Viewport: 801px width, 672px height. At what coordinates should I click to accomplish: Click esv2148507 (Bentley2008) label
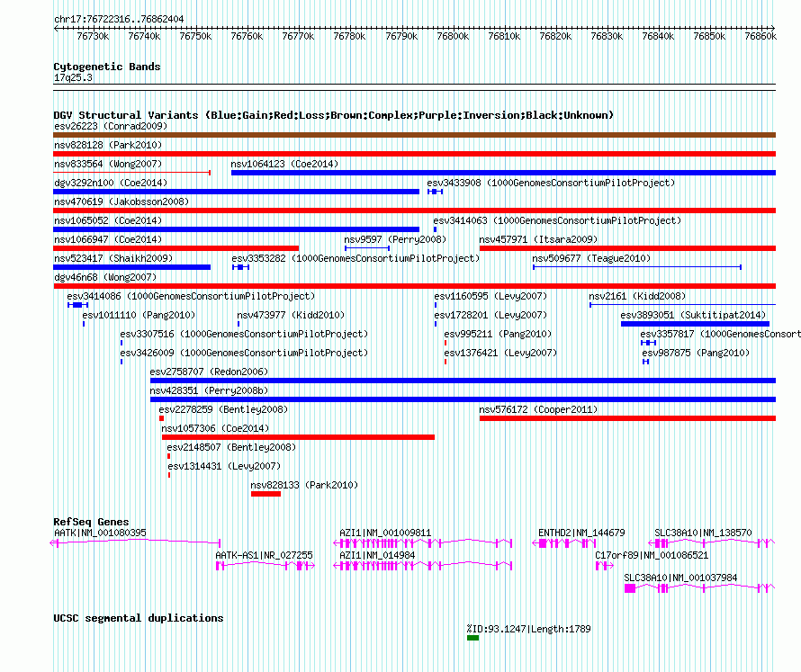coord(231,447)
